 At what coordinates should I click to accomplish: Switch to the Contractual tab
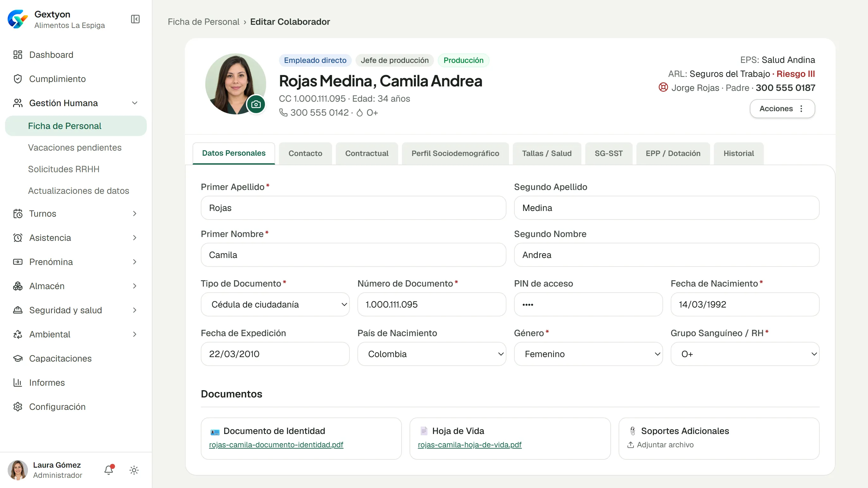(367, 153)
